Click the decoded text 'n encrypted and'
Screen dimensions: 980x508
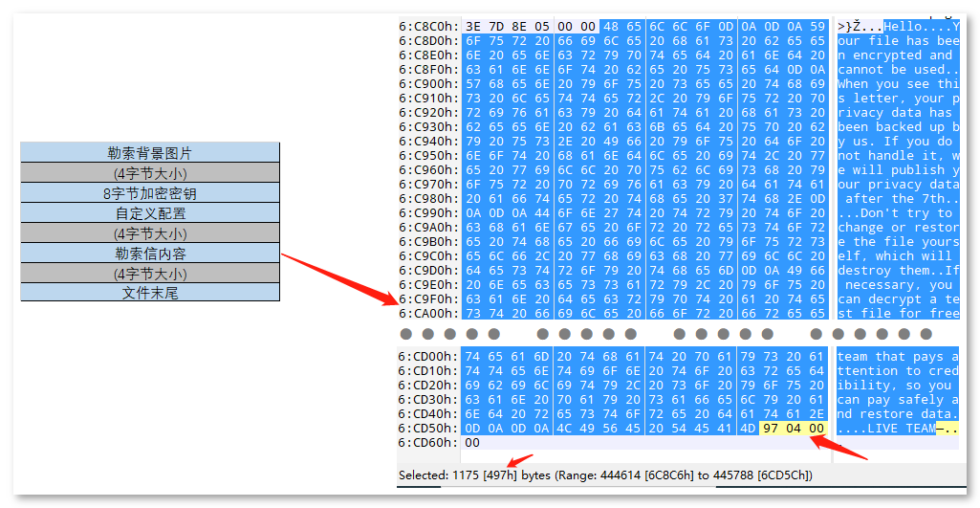[896, 55]
